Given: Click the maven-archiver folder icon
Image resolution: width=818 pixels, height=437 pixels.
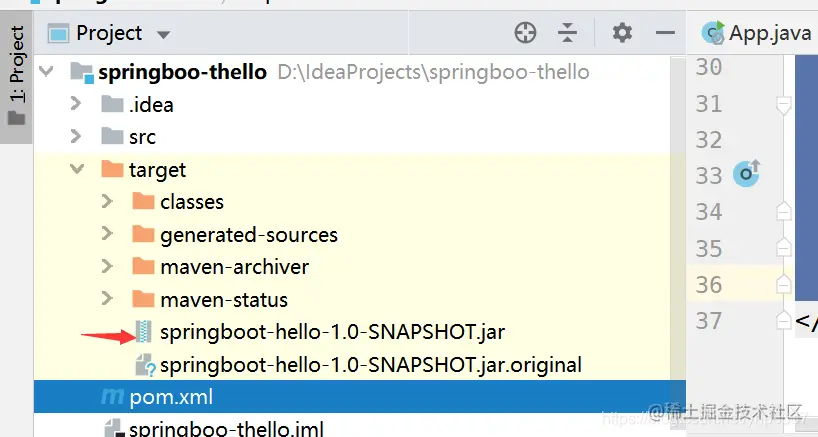Looking at the screenshot, I should click(x=143, y=266).
